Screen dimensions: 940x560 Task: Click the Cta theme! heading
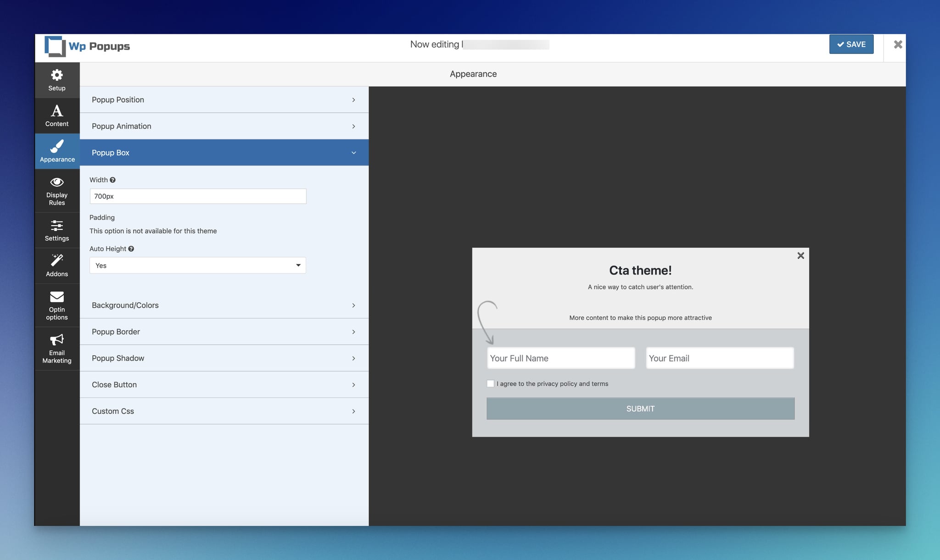640,271
